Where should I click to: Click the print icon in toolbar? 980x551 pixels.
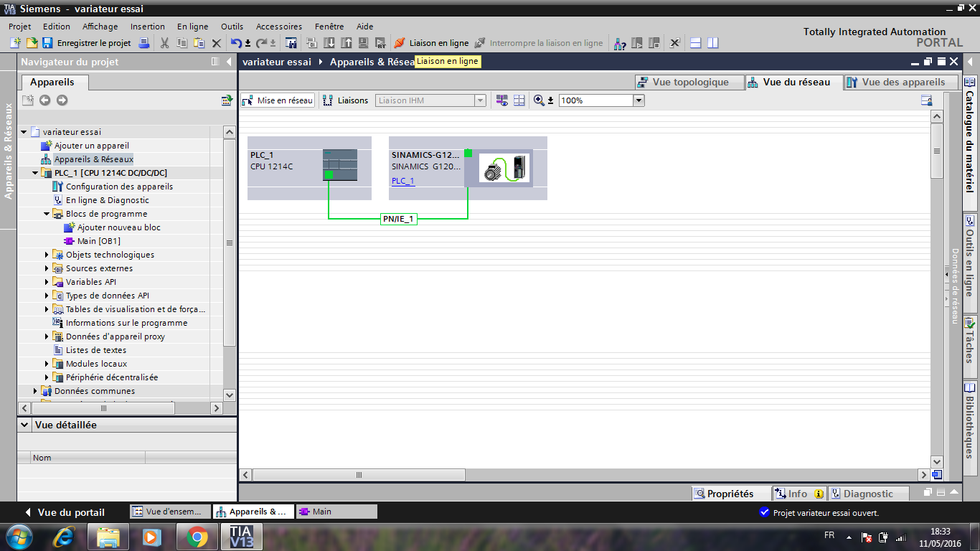coord(143,43)
